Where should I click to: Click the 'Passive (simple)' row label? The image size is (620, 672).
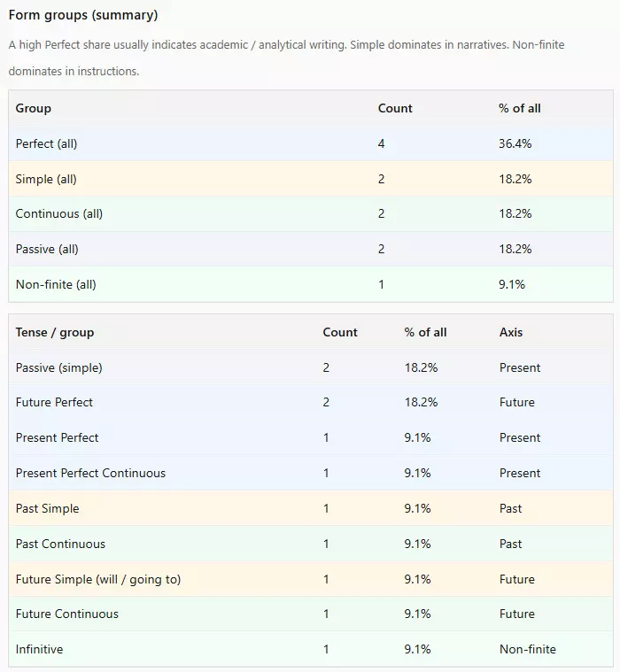[59, 367]
